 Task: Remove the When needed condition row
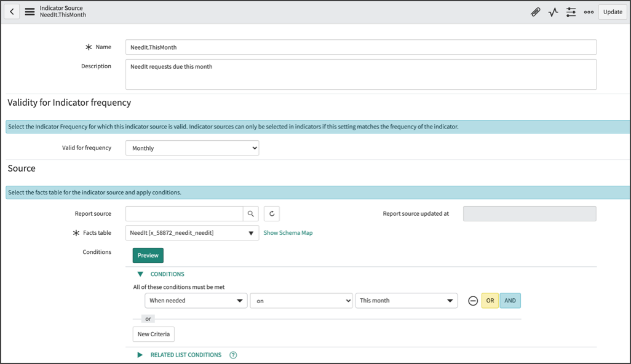pyautogui.click(x=472, y=301)
